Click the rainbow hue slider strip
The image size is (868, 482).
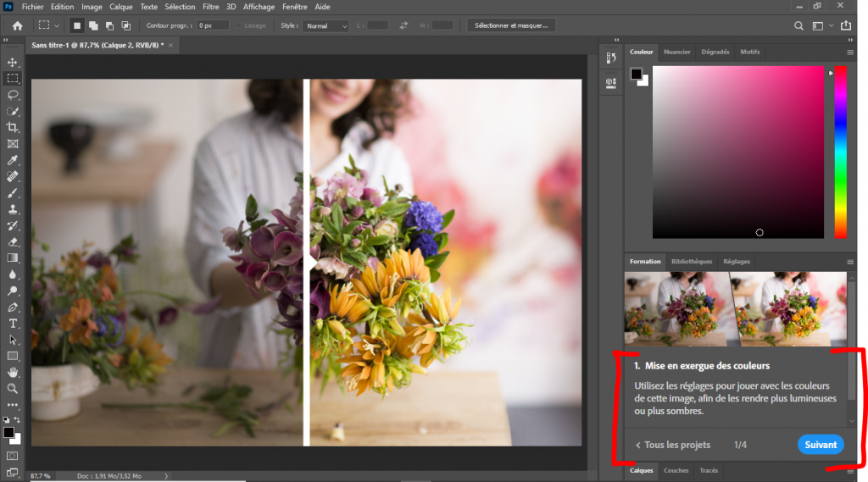pos(840,152)
